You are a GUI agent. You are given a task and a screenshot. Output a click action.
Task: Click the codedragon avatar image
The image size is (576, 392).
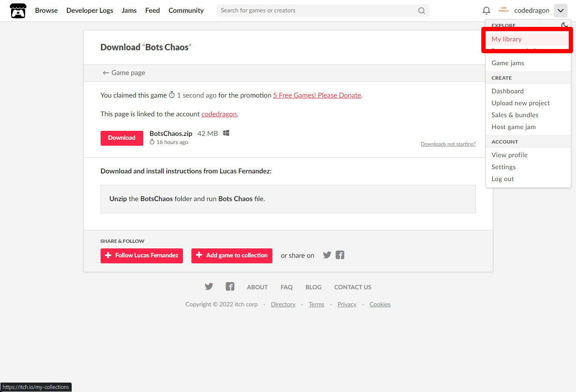click(504, 10)
